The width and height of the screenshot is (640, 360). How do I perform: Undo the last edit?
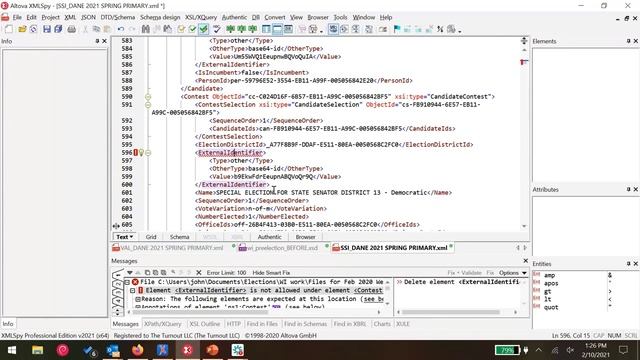pos(121,29)
